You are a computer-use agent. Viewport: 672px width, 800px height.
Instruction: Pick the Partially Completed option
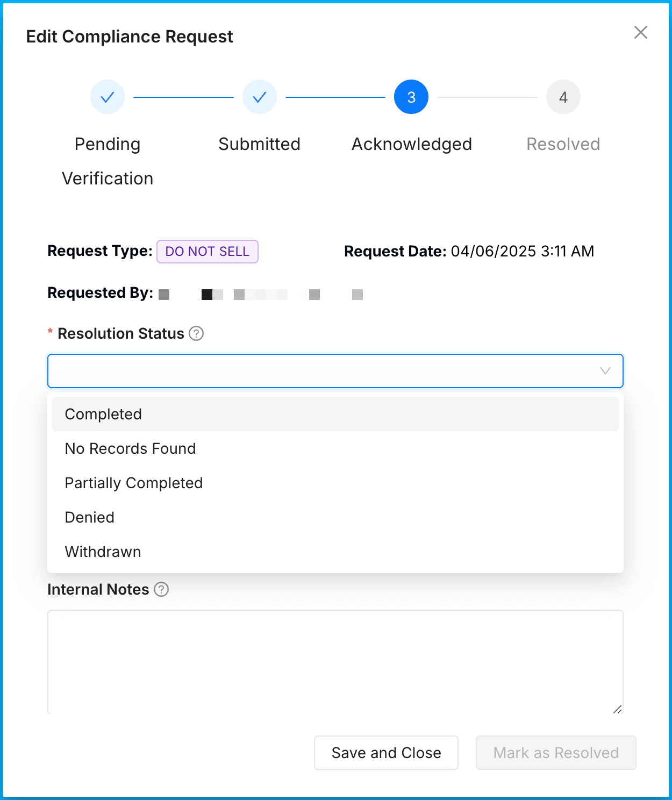click(x=133, y=483)
